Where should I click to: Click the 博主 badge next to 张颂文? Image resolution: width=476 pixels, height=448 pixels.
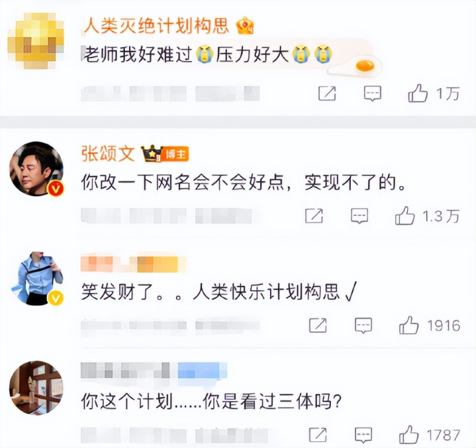pyautogui.click(x=175, y=154)
